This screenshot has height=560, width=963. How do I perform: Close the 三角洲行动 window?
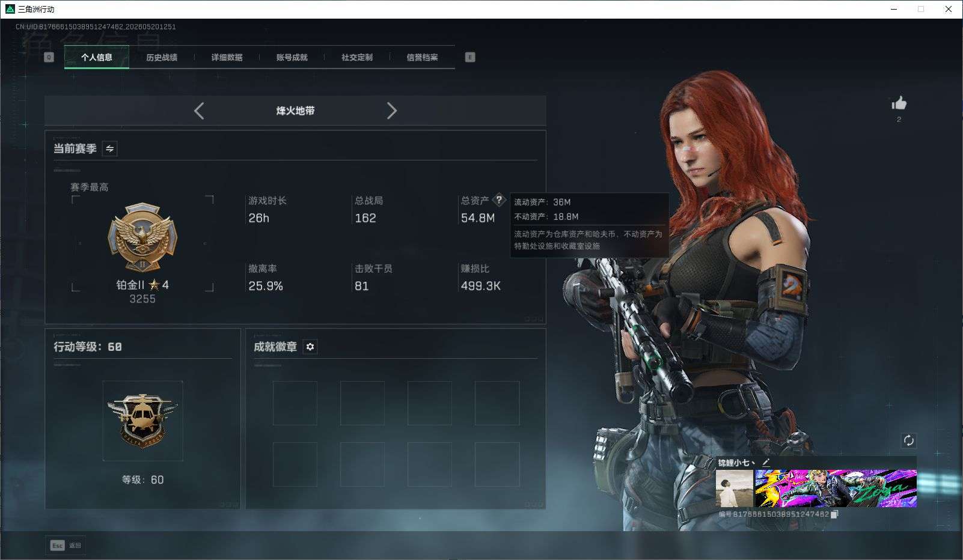(949, 9)
